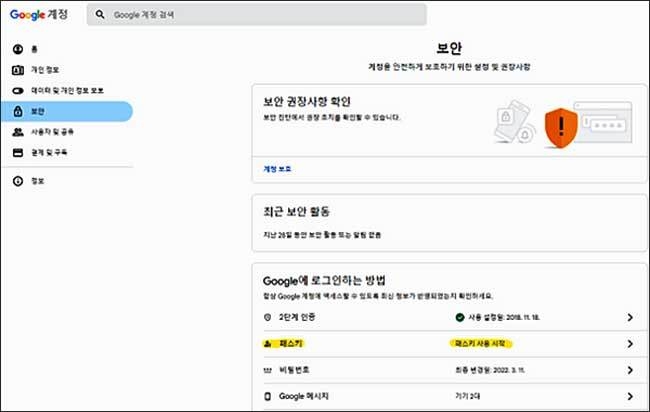Viewport: 650px width, 412px height.
Task: Click the 보안 권장사항 확인 heading
Action: (x=307, y=102)
